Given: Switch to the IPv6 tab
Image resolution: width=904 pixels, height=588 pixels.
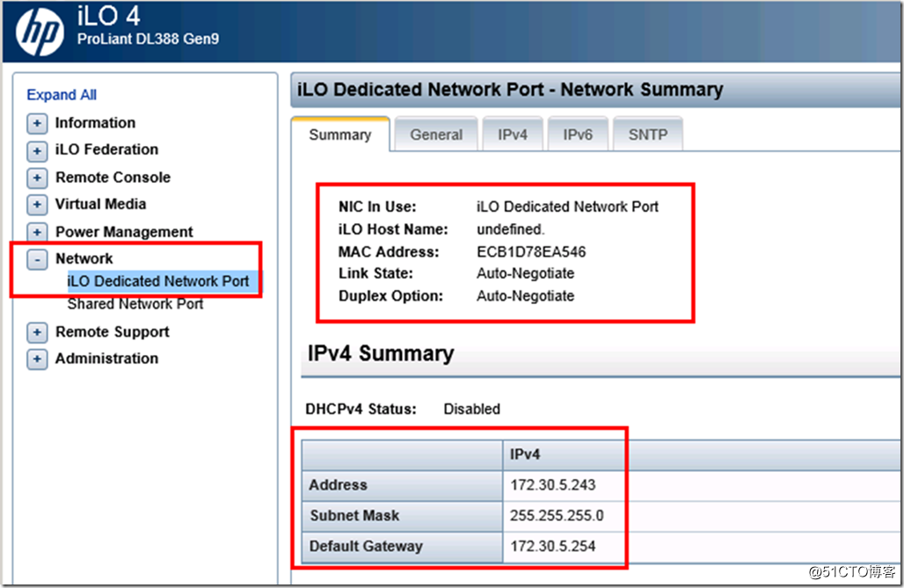Looking at the screenshot, I should click(x=578, y=135).
